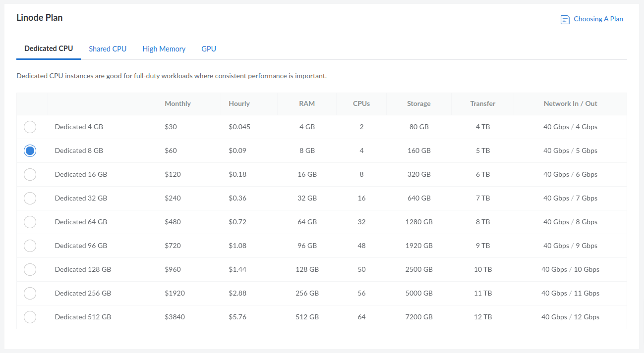Click the Storage column header

(419, 103)
